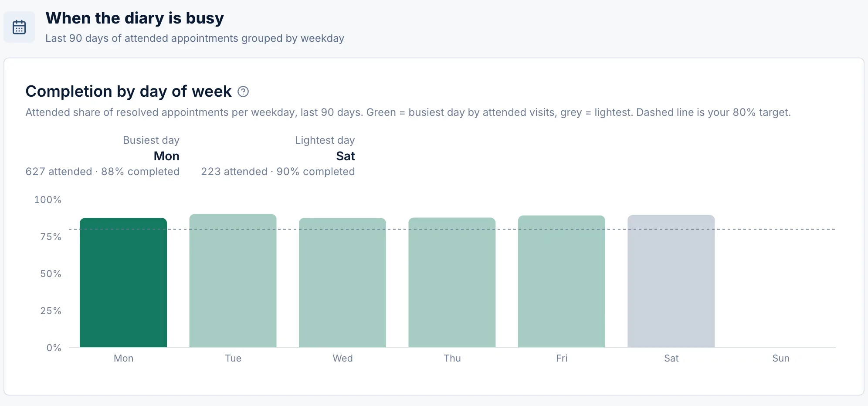Click the chart description mentioning 80% target
This screenshot has height=406, width=868.
click(x=408, y=112)
